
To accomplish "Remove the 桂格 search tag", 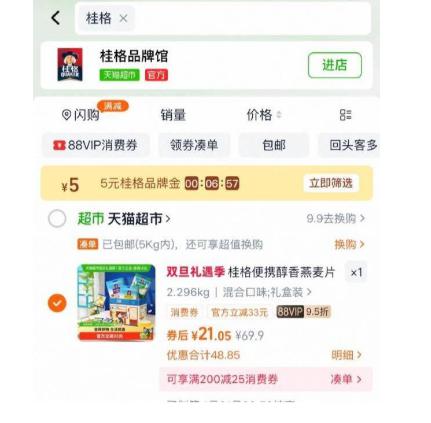I will coord(123,18).
